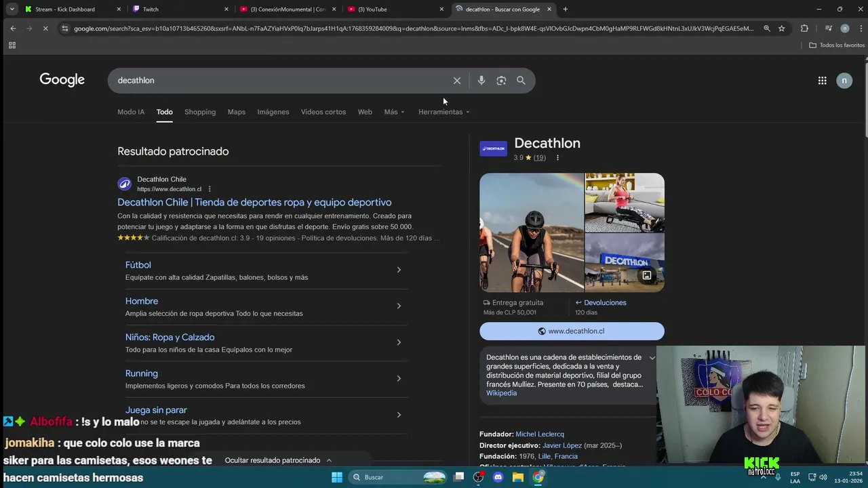Open Chrome profile avatar in toolbar
Screen dimensions: 868x488
point(844,28)
